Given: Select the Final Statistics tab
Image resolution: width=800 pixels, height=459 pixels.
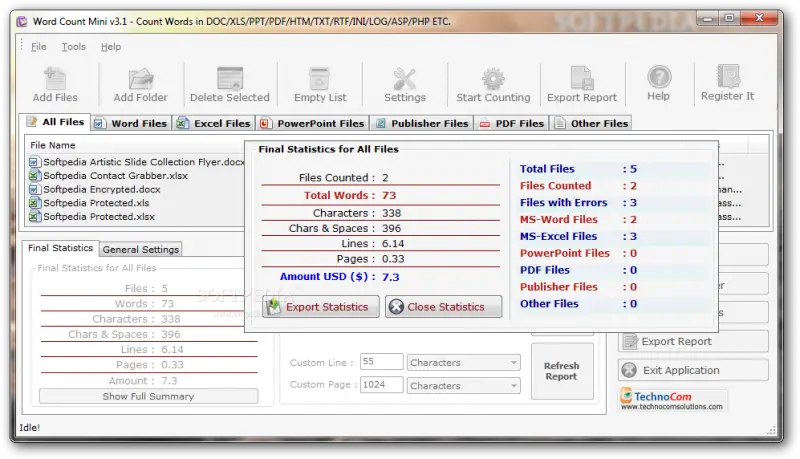Looking at the screenshot, I should click(x=60, y=248).
